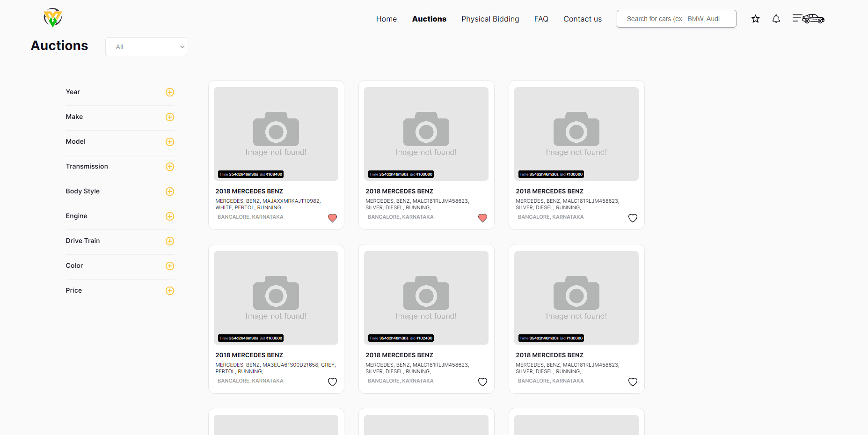Open title of grey MA3EUA61S00D21658 Mercedes listing
The image size is (868, 435).
[249, 355]
